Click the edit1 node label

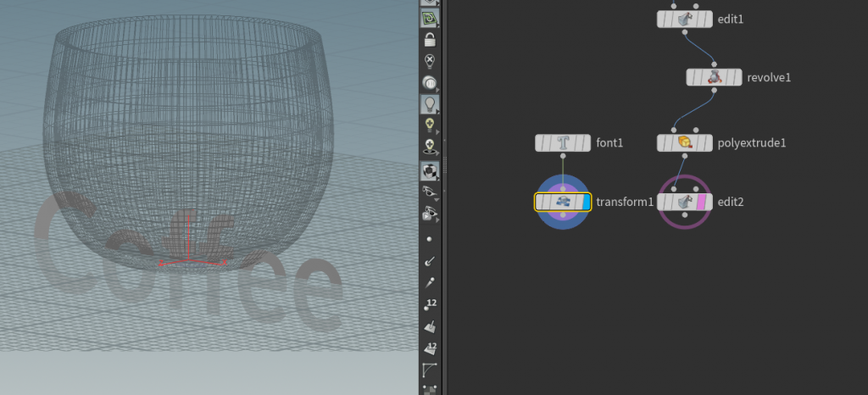[731, 19]
